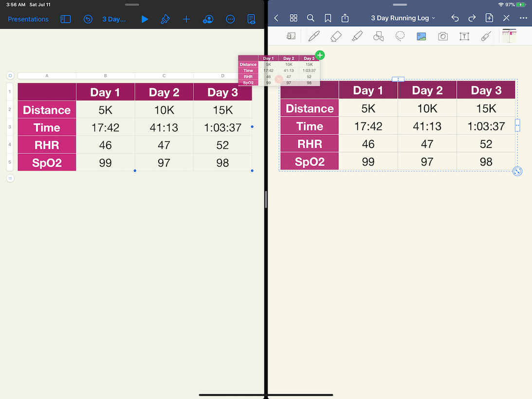Select the Text box tool
The image size is (532, 399).
click(464, 36)
